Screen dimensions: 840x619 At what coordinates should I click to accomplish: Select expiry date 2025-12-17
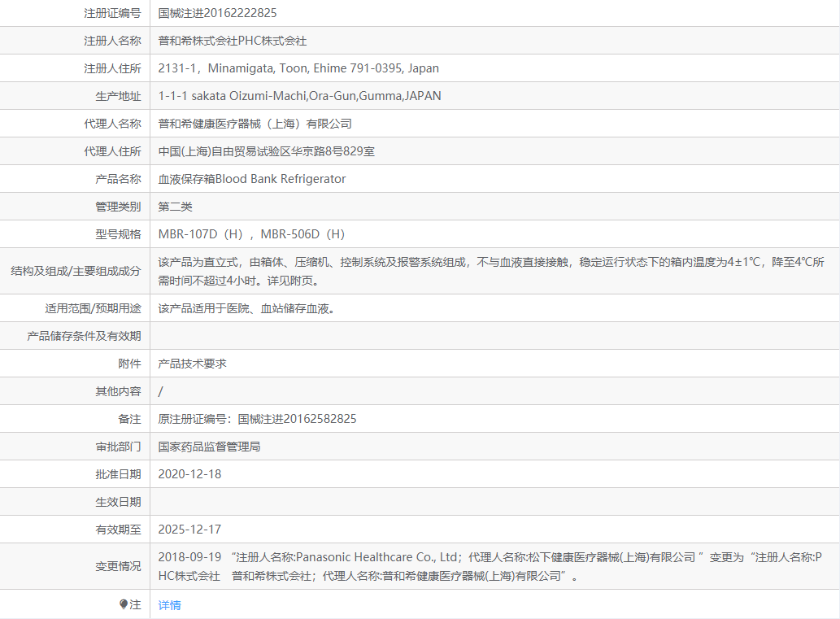pyautogui.click(x=189, y=530)
